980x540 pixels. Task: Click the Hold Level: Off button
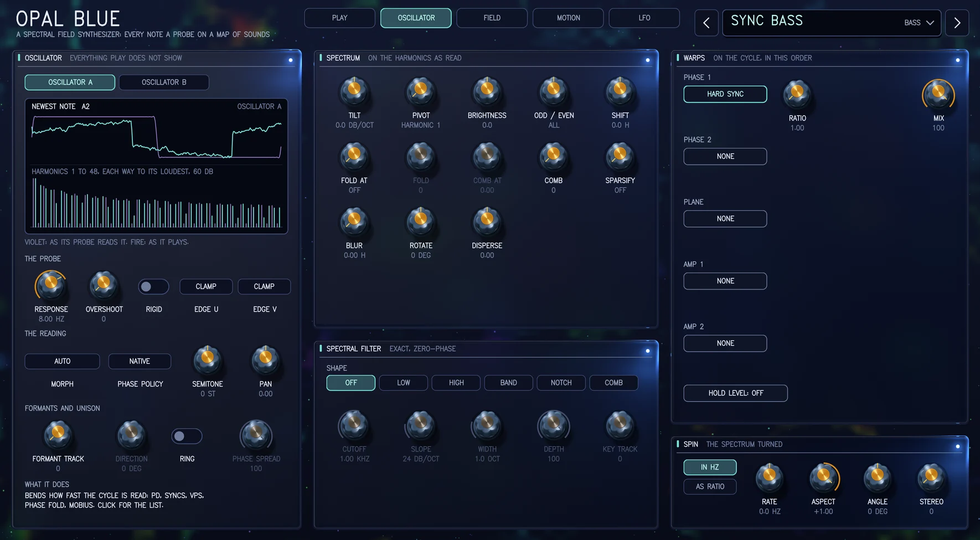tap(736, 393)
